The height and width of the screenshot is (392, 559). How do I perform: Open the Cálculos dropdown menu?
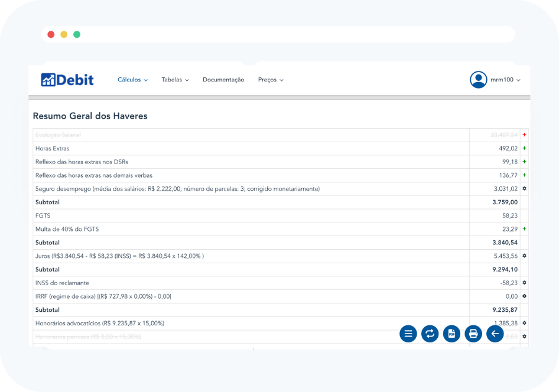point(132,80)
